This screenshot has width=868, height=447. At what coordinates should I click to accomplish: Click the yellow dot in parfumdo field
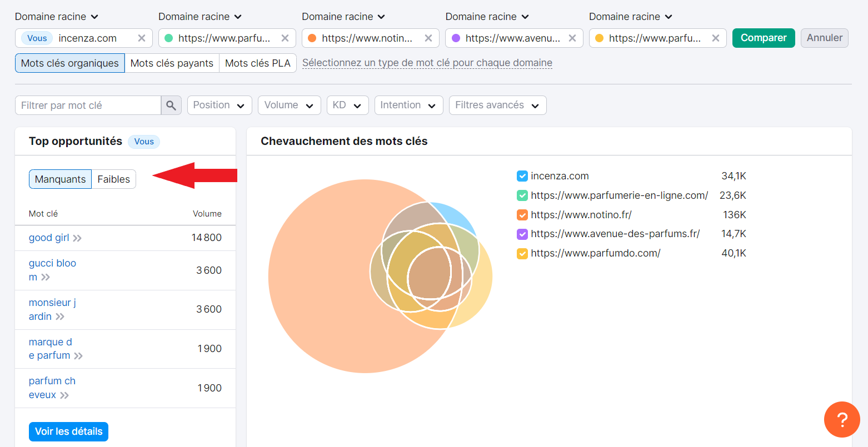click(x=599, y=38)
